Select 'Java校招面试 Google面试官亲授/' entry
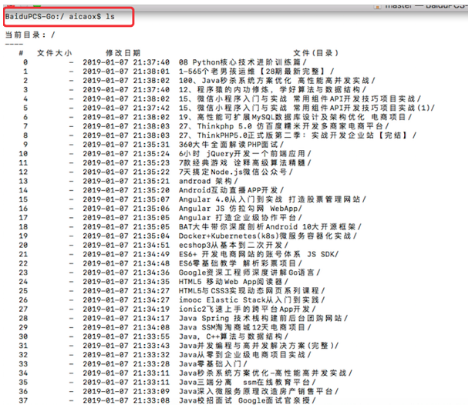This screenshot has width=468, height=407. pos(247,401)
